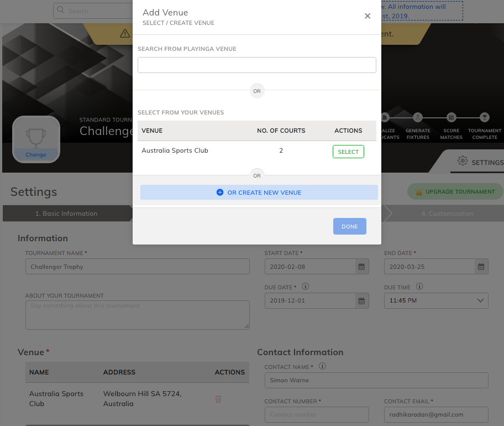Screen dimensions: 504x426
Task: Delete the Australia Sports Club venue
Action: [218, 399]
